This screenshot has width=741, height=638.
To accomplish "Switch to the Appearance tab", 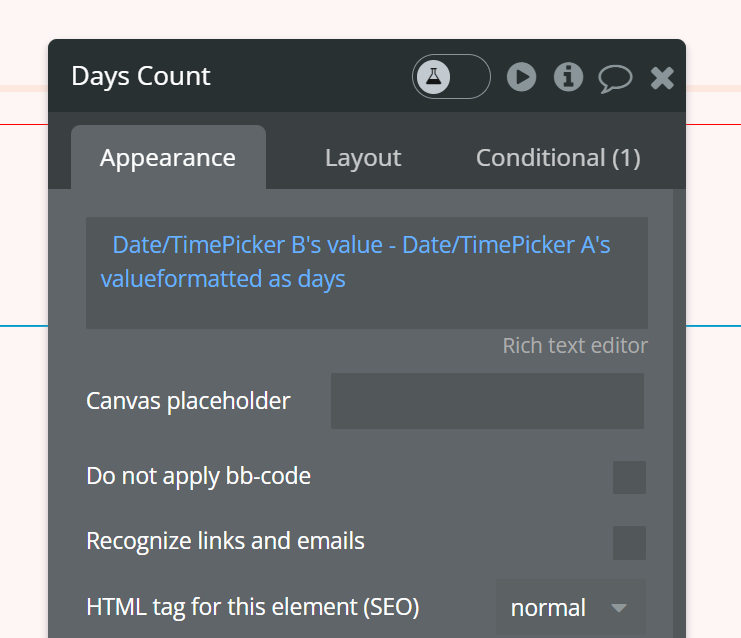I will click(168, 158).
